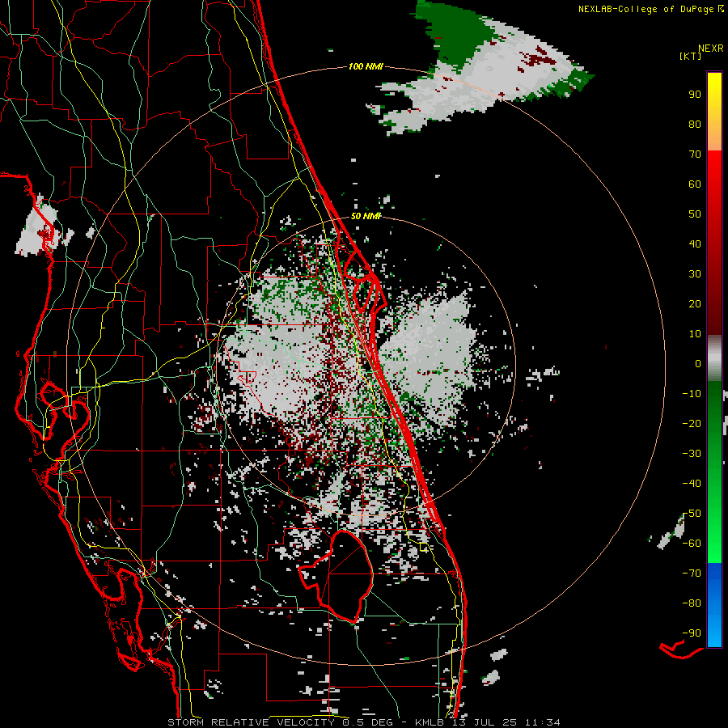Click the -70 value on velocity scale
The image size is (728, 728).
[x=692, y=573]
